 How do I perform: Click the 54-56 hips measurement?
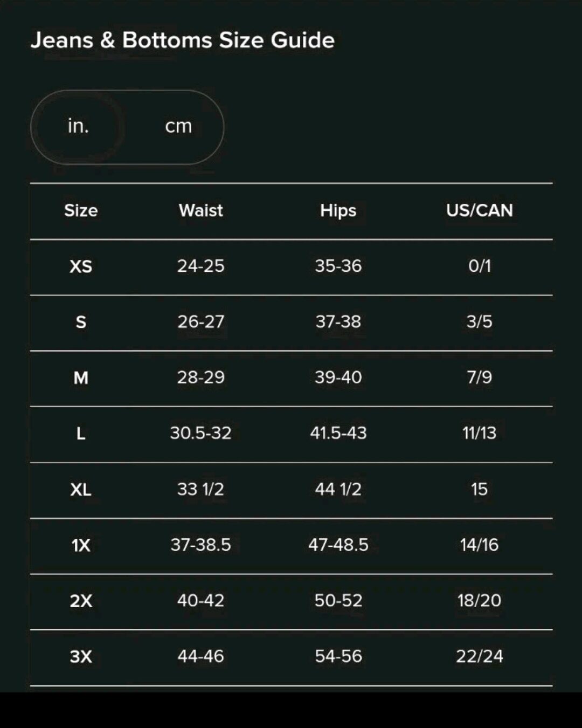point(338,656)
